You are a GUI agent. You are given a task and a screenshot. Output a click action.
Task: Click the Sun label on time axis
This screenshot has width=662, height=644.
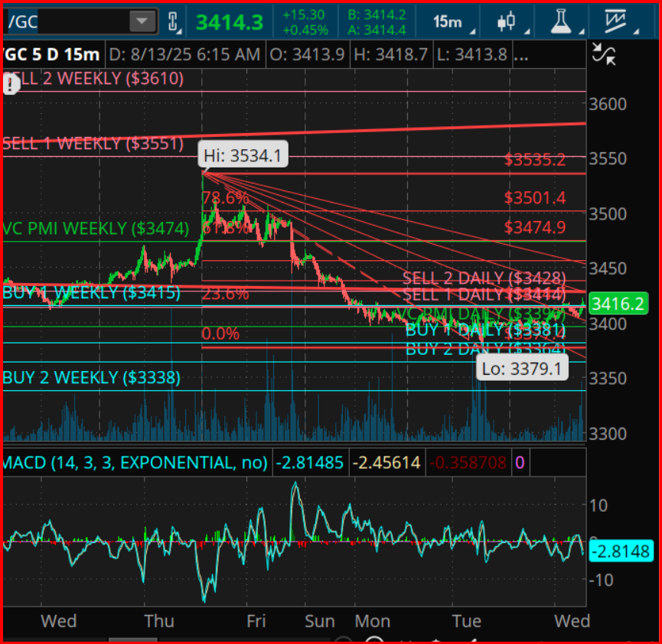click(x=320, y=621)
